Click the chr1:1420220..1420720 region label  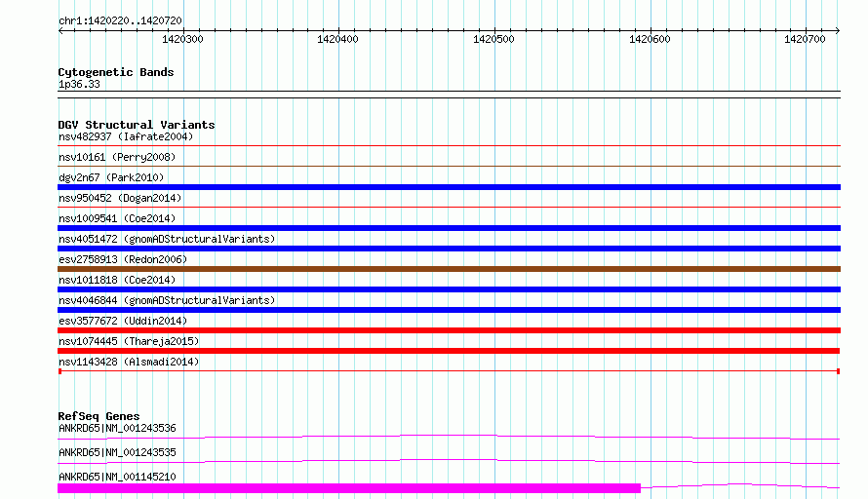pyautogui.click(x=120, y=20)
